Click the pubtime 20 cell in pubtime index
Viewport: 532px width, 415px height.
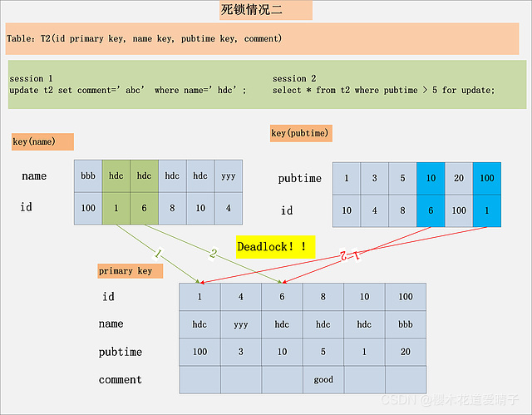click(459, 178)
